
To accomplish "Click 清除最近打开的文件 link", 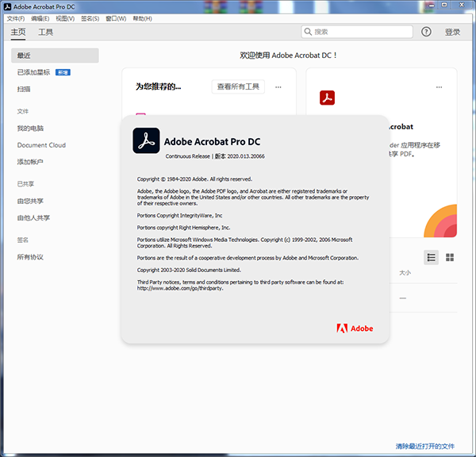I will tap(425, 446).
